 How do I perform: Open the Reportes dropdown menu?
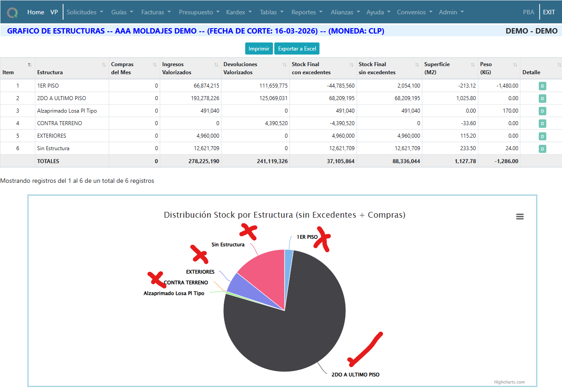tap(307, 12)
